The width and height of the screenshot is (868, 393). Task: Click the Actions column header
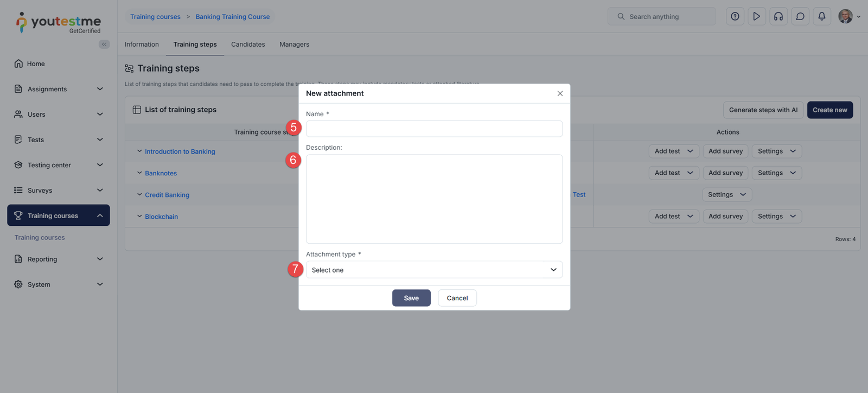pyautogui.click(x=727, y=132)
